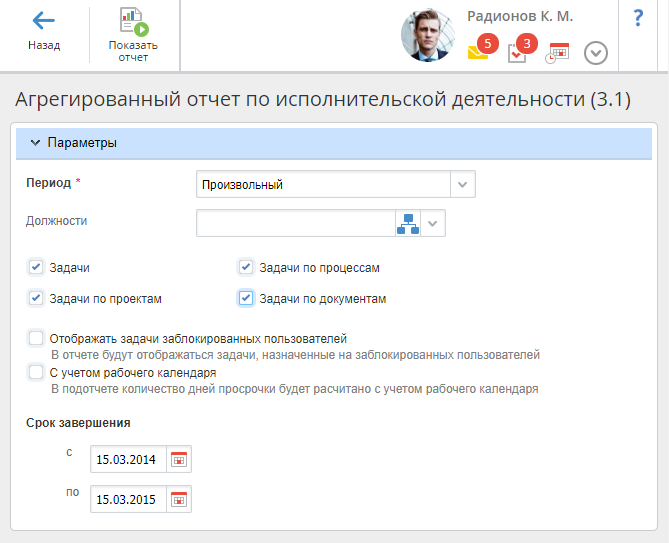The image size is (669, 543).
Task: Click the start date field 15.03.2014
Action: (128, 460)
